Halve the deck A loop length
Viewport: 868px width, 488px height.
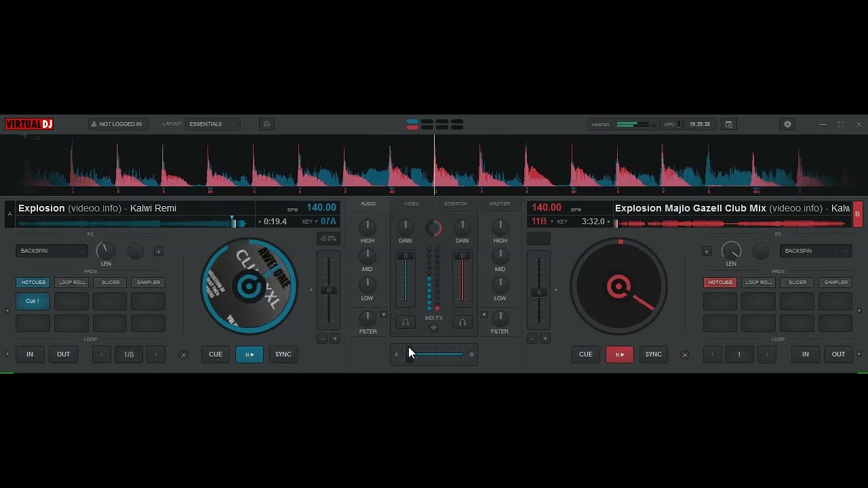102,354
